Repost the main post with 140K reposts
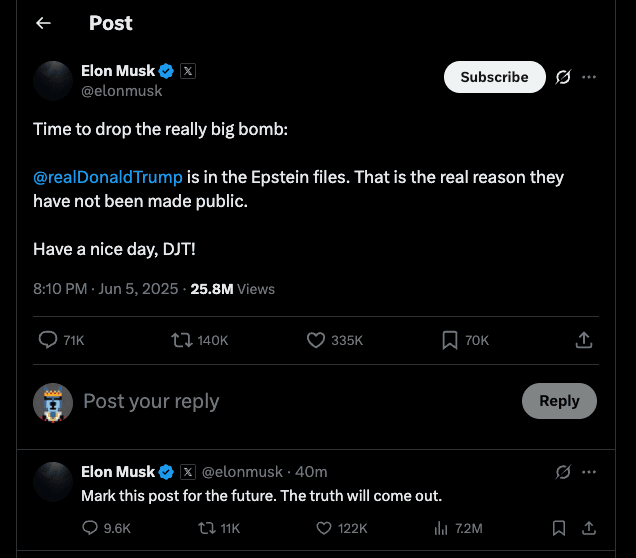636x558 pixels. 182,340
